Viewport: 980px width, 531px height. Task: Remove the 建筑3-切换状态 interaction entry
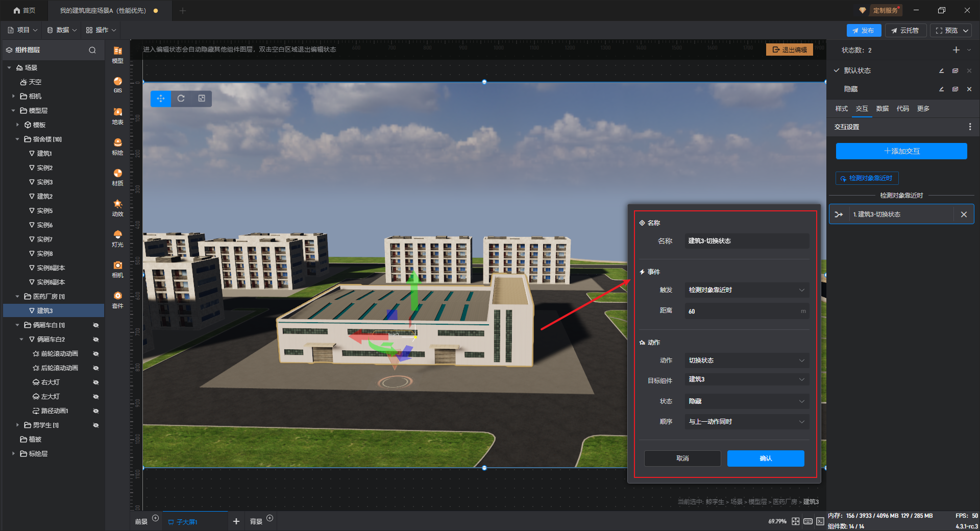(964, 214)
